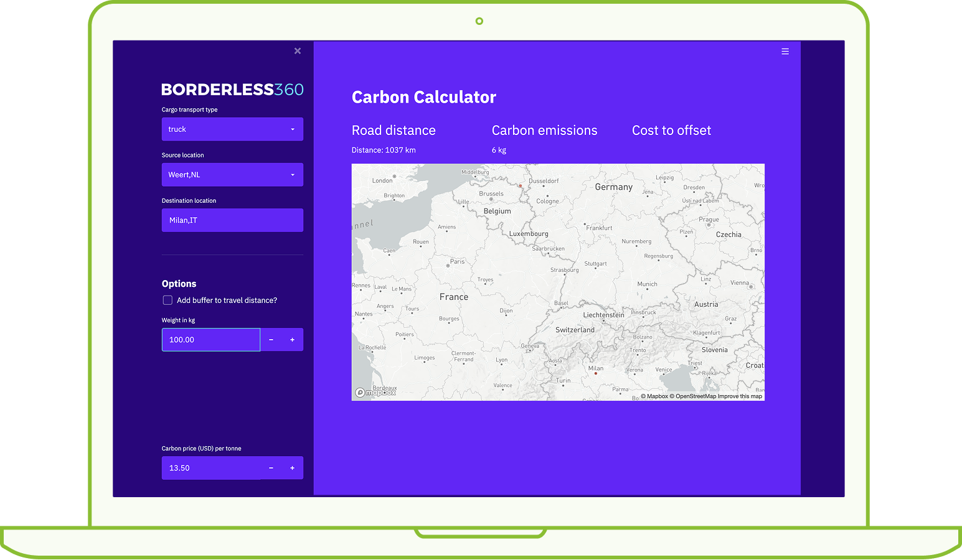
Task: Click the Carbon price per tonne field
Action: [x=211, y=468]
